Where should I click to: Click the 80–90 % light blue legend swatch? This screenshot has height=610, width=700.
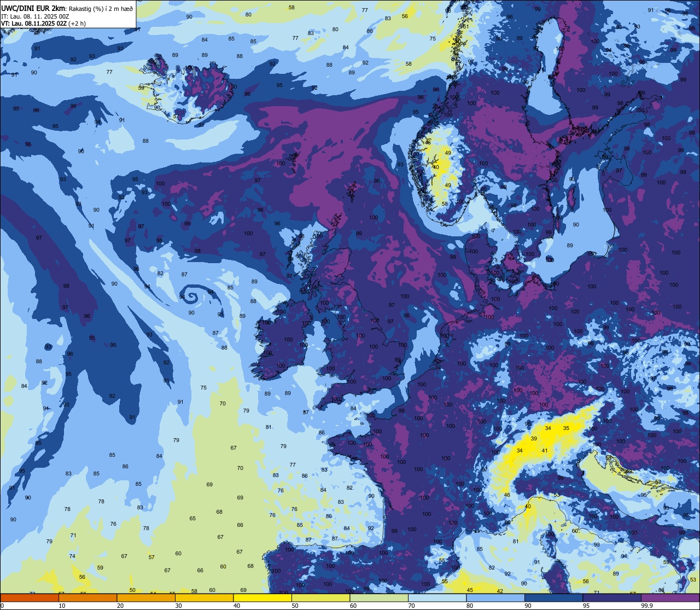(x=495, y=597)
